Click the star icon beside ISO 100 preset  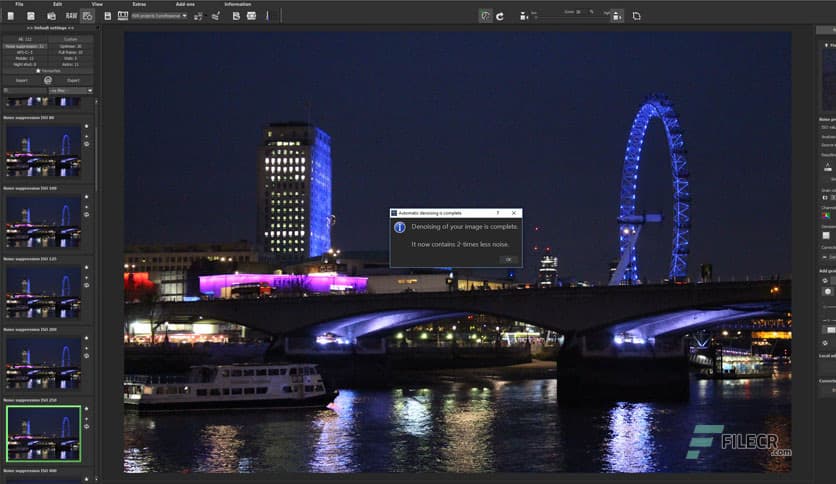[86, 194]
